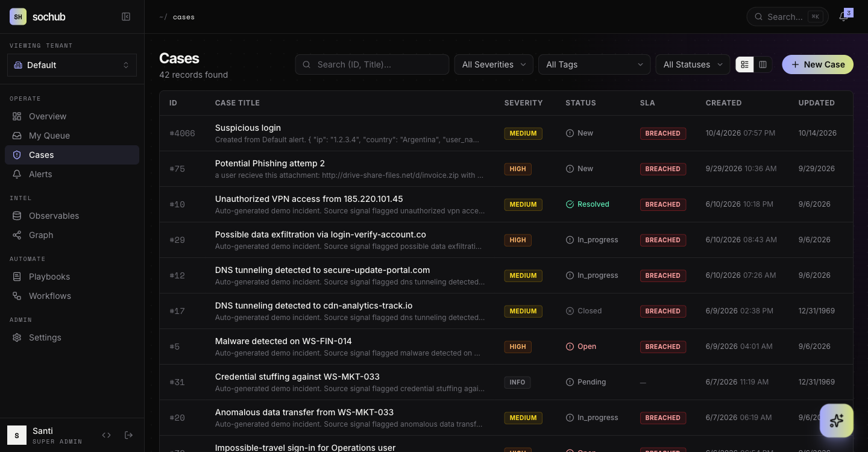Click the Resolved status of case #10

pos(587,204)
